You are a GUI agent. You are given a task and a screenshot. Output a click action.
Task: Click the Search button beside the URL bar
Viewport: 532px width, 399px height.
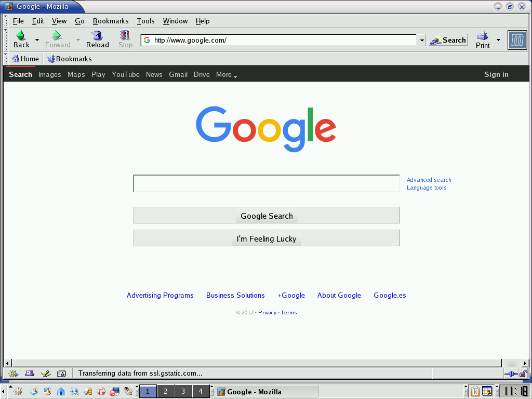pos(448,40)
